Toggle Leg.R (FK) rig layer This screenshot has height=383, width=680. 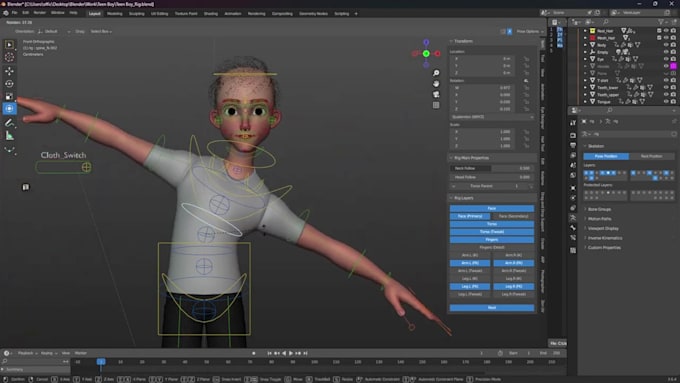[513, 286]
